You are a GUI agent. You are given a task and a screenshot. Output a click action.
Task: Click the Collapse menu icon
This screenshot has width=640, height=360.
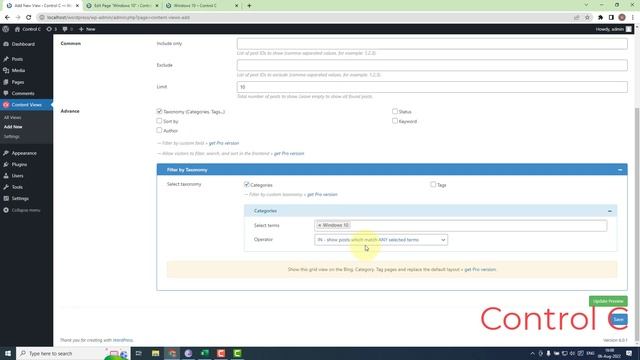6,210
